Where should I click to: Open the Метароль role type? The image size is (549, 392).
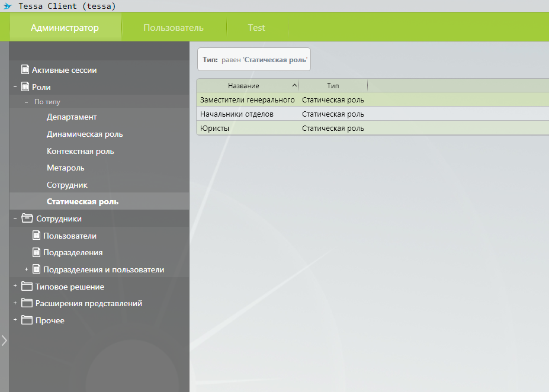(66, 168)
